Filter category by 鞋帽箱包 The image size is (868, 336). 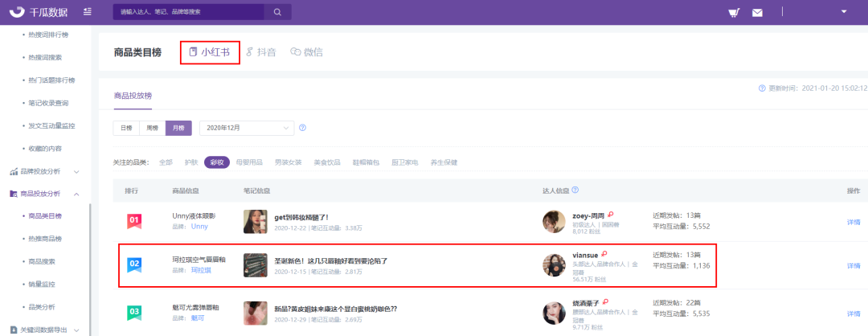(x=366, y=162)
